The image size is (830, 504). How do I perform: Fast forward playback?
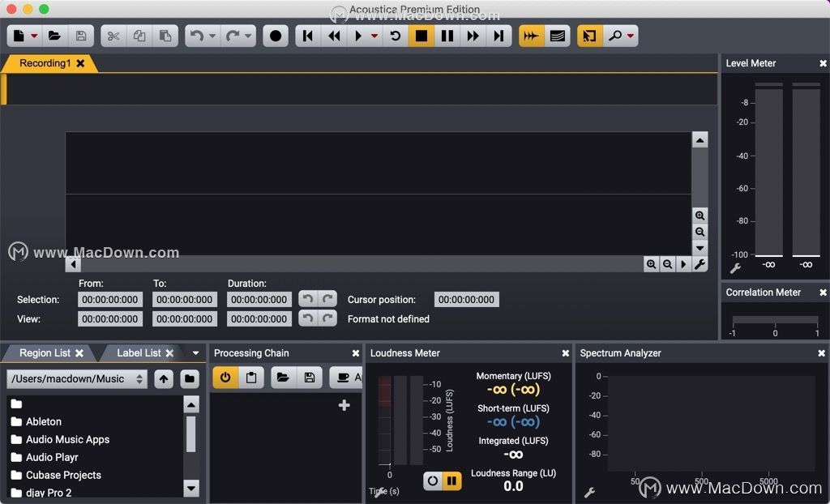click(x=473, y=36)
